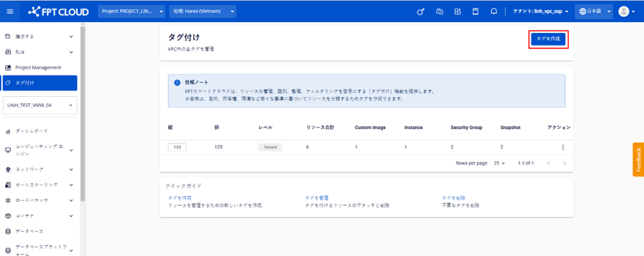Click the Tenant level badge
The image size is (644, 256).
270,147
